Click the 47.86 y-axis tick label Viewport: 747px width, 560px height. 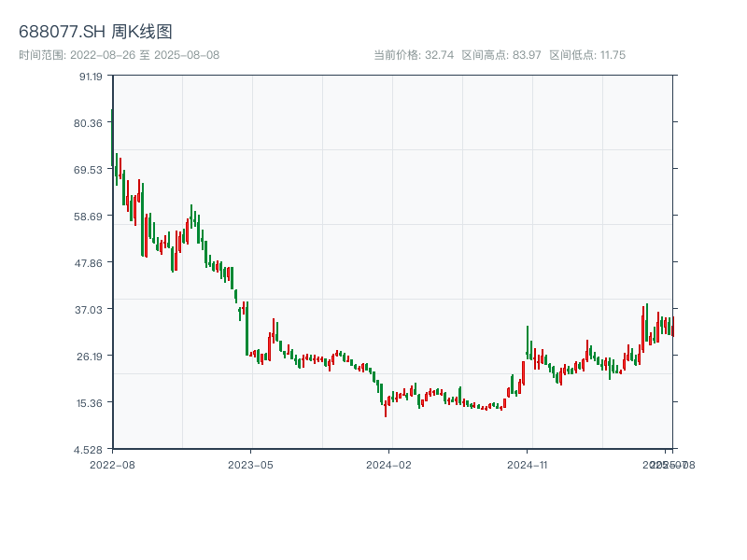[91, 263]
